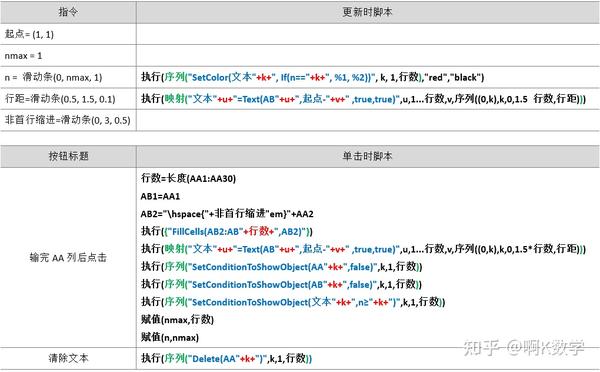Select the 清除文本 cell

pyautogui.click(x=68, y=358)
